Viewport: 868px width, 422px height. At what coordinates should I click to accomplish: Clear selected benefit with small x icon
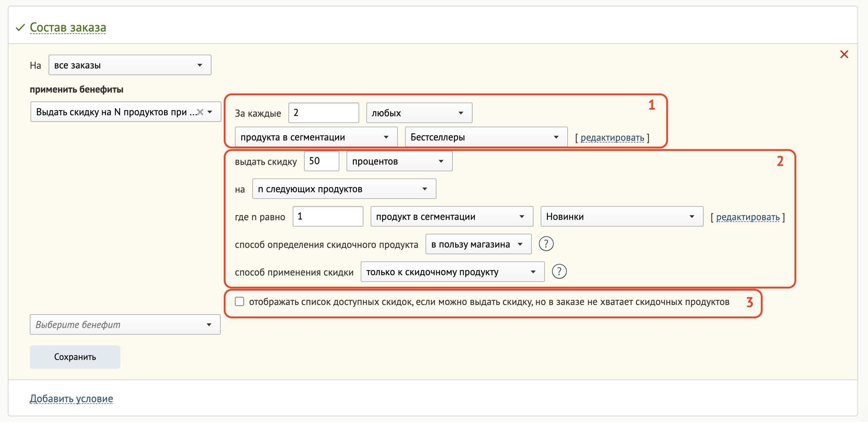(200, 112)
